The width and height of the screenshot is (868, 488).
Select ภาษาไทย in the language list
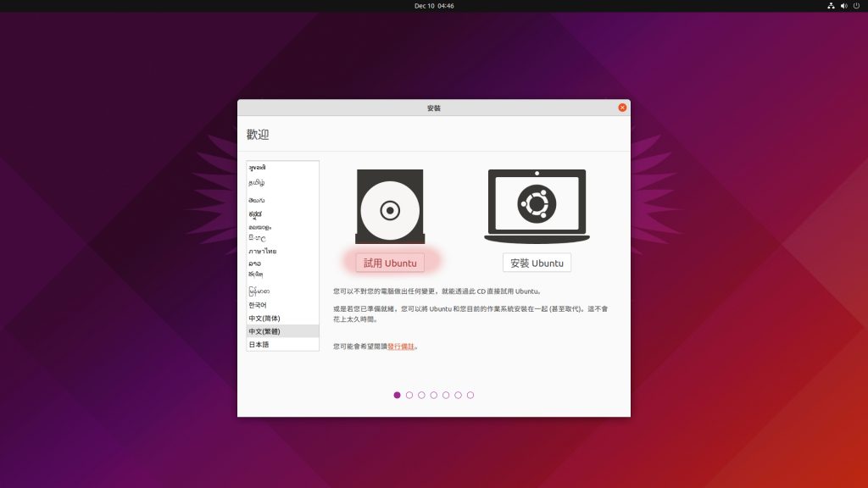[x=282, y=251]
